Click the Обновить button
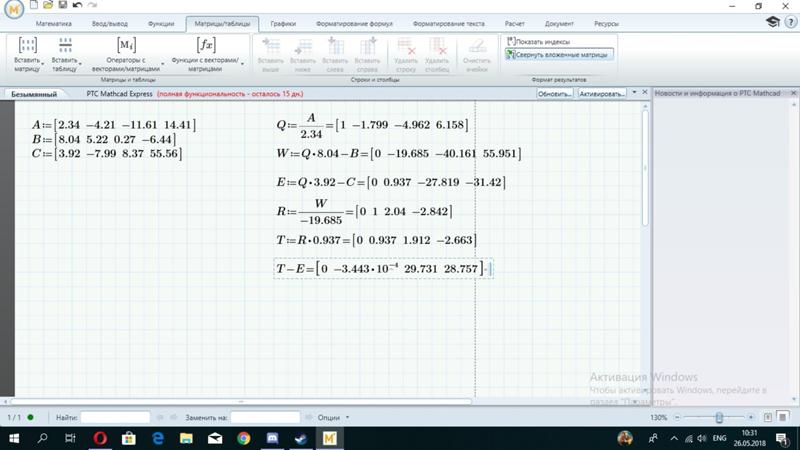This screenshot has height=450, width=800. [x=554, y=93]
